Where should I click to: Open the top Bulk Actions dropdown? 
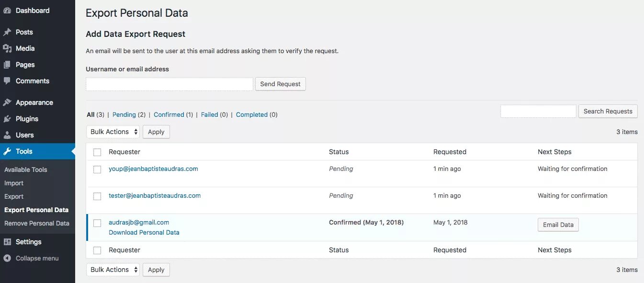(x=113, y=132)
